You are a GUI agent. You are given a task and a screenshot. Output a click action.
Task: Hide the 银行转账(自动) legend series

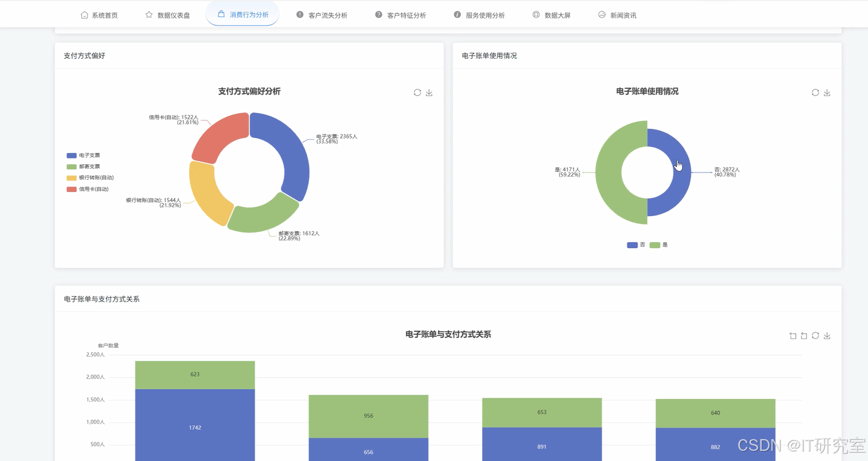click(90, 178)
